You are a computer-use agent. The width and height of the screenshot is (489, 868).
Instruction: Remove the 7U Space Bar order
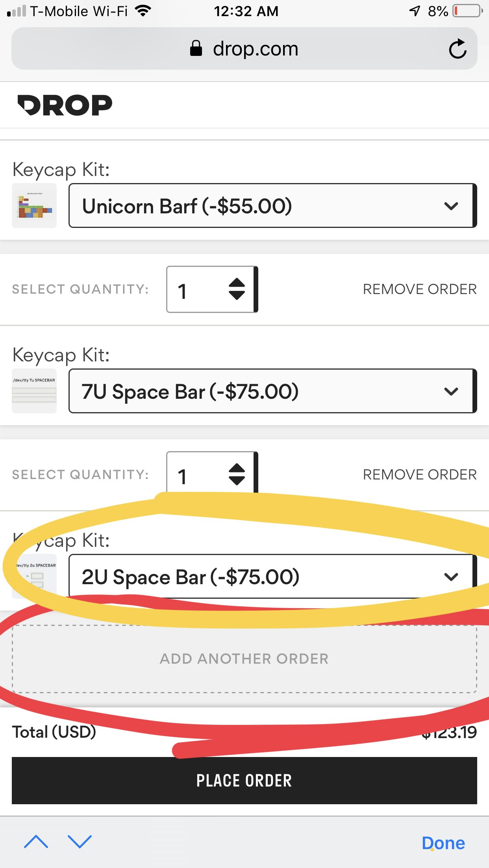pos(419,475)
